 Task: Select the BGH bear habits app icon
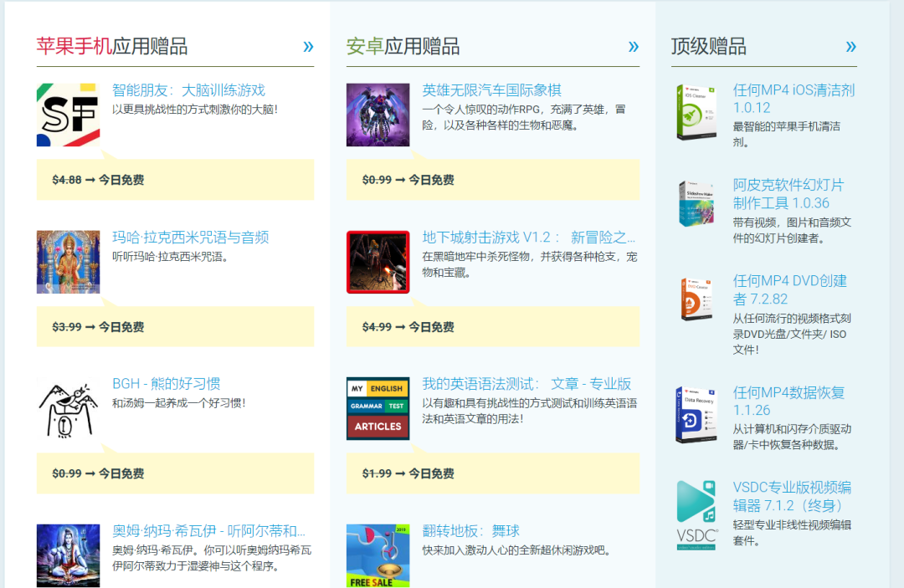pyautogui.click(x=68, y=408)
